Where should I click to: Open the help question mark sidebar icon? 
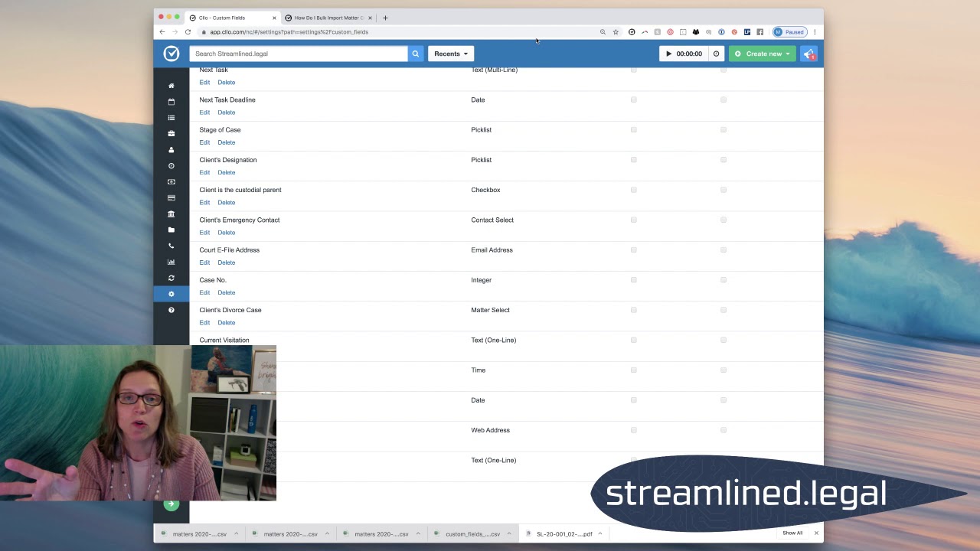[x=171, y=310]
